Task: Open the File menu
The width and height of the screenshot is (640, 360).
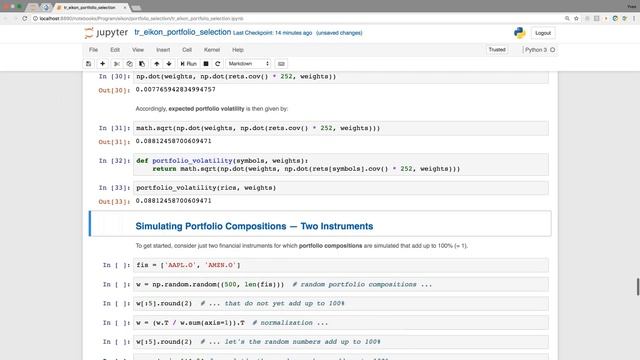Action: 93,50
